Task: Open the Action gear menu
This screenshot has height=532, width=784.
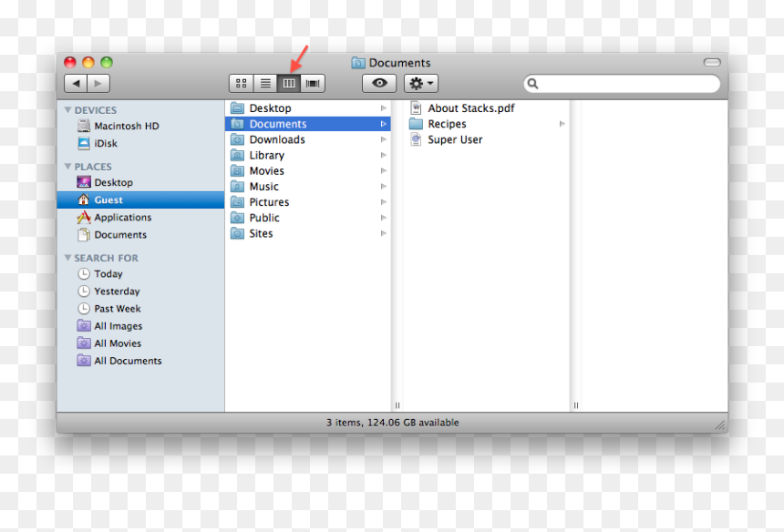Action: point(421,84)
